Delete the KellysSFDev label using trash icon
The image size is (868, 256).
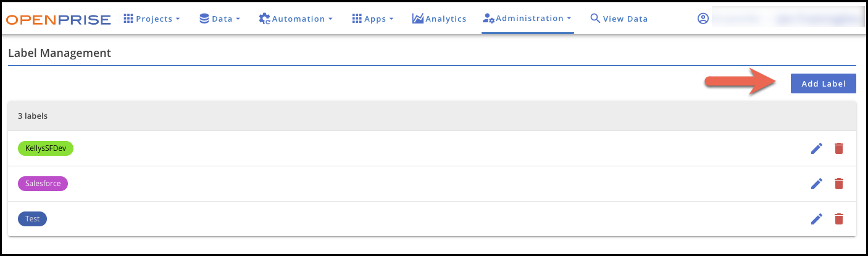[x=838, y=148]
